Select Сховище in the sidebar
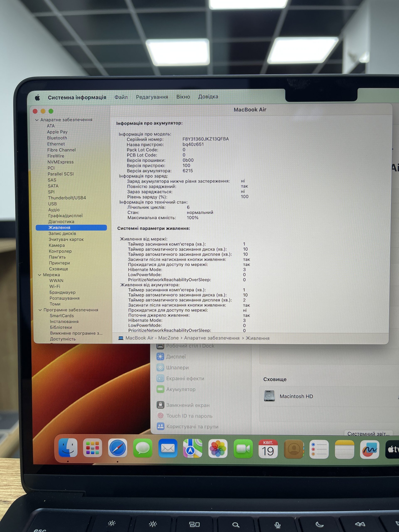399x532 pixels. pyautogui.click(x=59, y=269)
